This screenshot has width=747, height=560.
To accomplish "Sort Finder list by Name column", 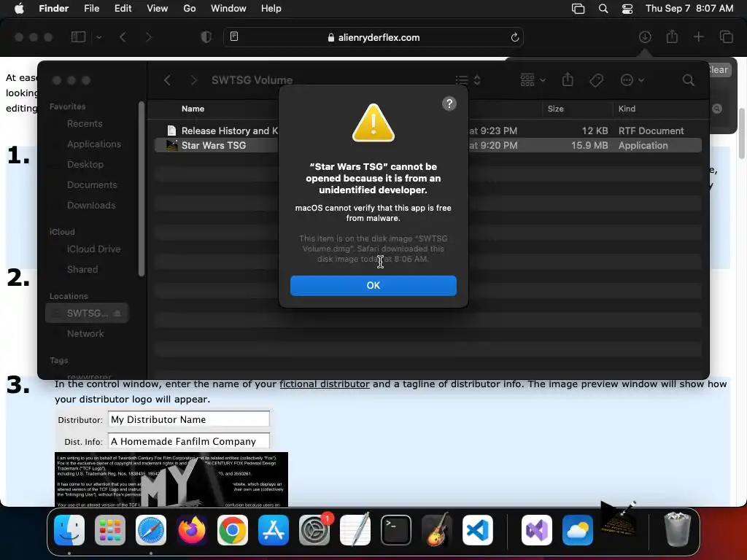I will 193,109.
